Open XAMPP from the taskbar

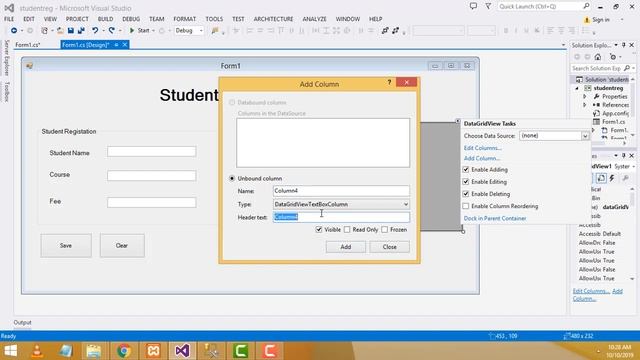click(x=153, y=351)
